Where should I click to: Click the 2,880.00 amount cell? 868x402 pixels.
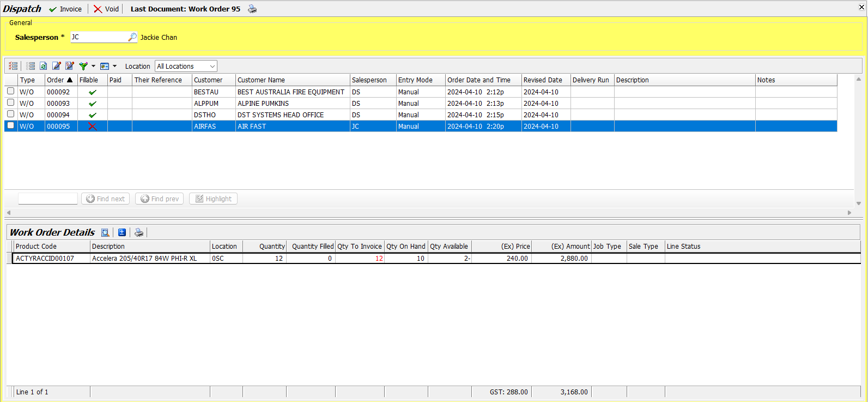click(561, 259)
